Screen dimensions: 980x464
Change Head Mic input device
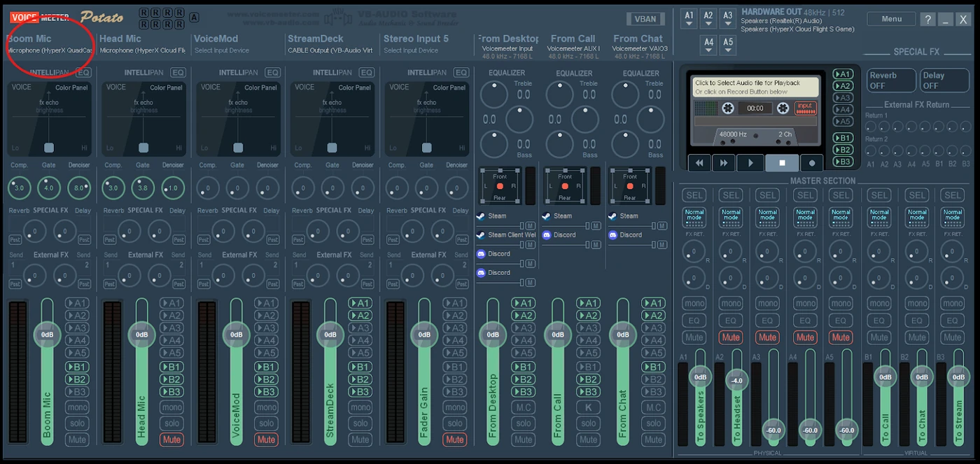pyautogui.click(x=143, y=50)
